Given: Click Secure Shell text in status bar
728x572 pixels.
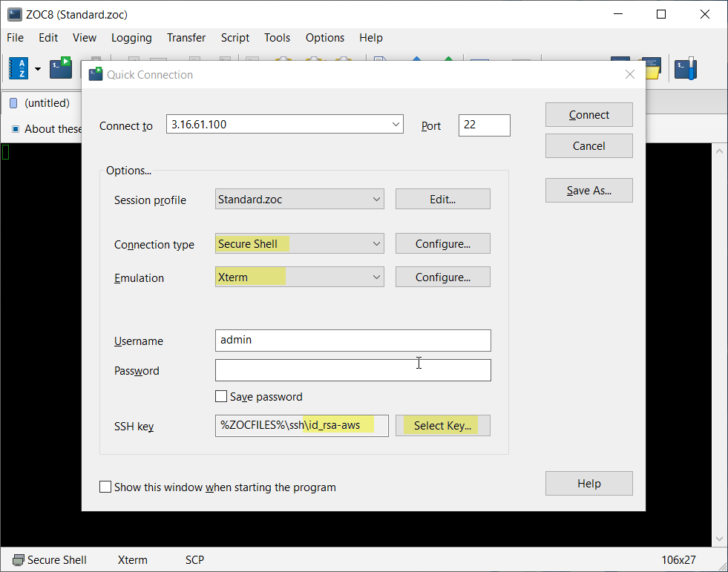Looking at the screenshot, I should click(56, 560).
